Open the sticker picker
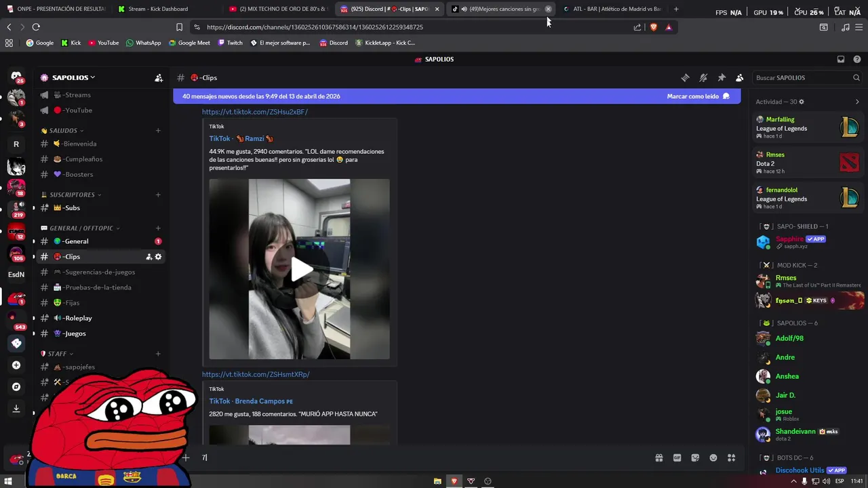868x488 pixels. tap(695, 457)
